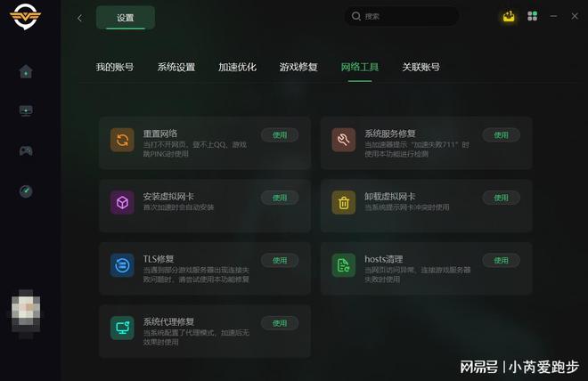The width and height of the screenshot is (588, 381).
Task: Switch to the 加速优化 tab
Action: (237, 67)
